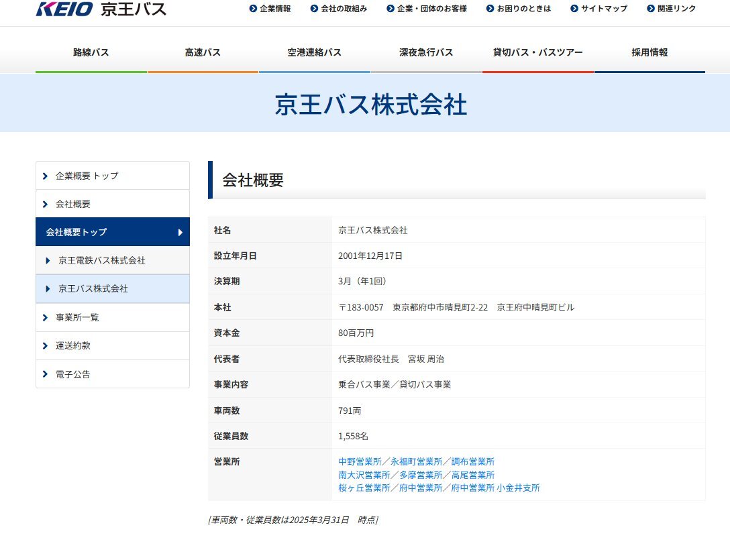
Task: Select 貸切バス・バスツアー navigation tab
Action: (538, 52)
